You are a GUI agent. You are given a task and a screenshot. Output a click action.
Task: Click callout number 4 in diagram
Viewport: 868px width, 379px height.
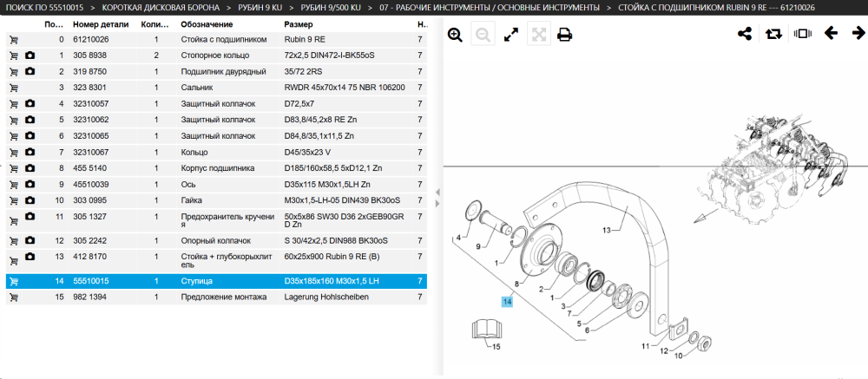pos(458,238)
